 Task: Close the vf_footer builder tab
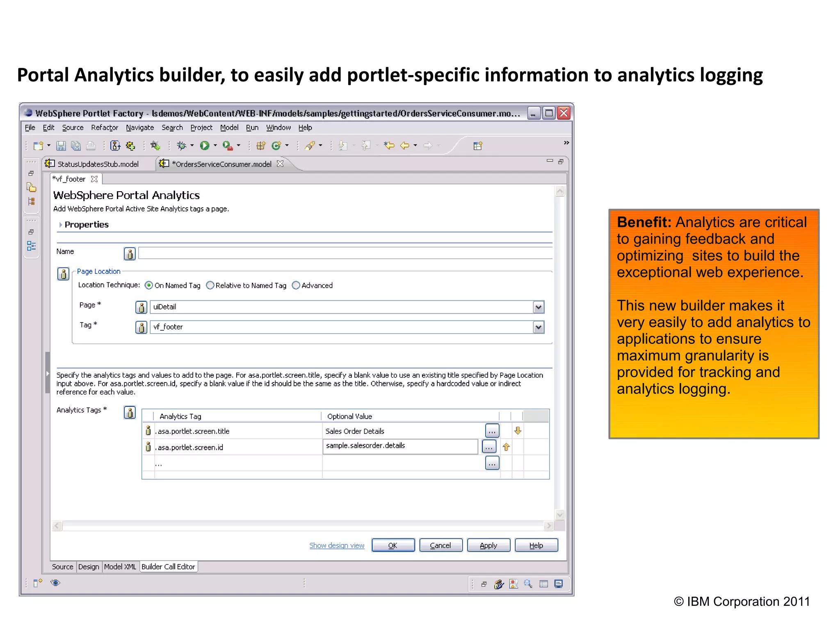(x=94, y=179)
